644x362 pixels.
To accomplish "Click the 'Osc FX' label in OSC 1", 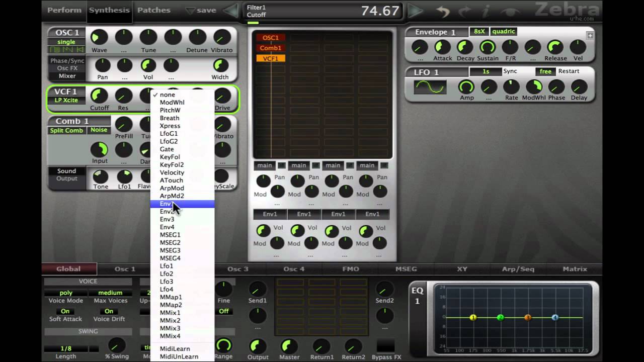I will pos(67,68).
